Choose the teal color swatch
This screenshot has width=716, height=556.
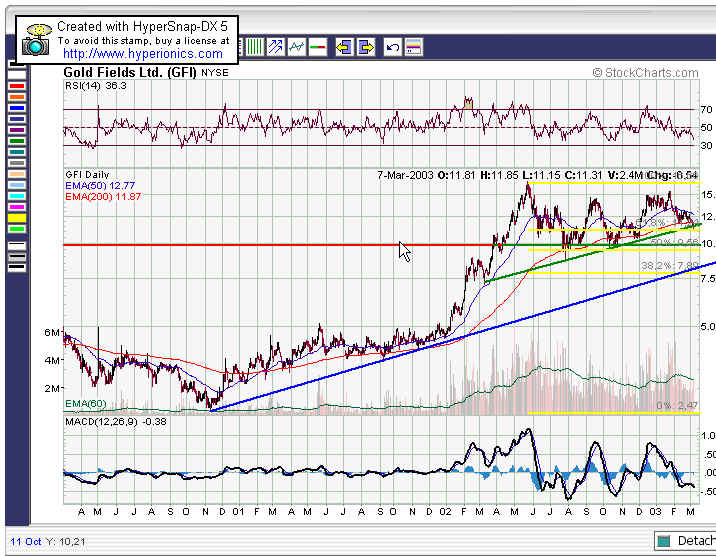[x=17, y=152]
